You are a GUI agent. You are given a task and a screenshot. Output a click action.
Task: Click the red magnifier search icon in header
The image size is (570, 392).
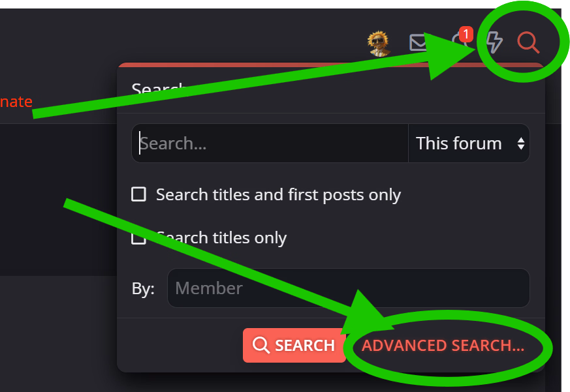tap(528, 42)
